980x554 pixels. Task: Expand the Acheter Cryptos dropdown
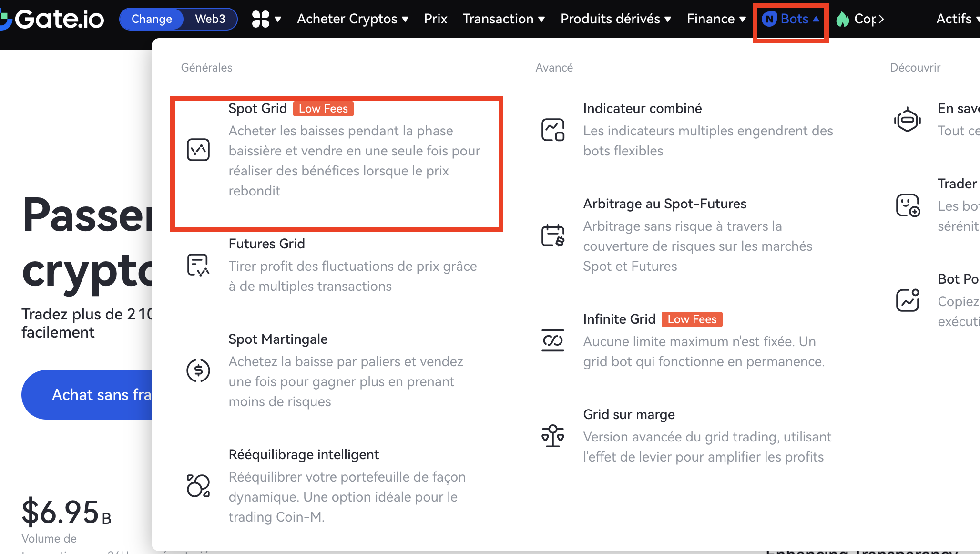[x=353, y=19]
